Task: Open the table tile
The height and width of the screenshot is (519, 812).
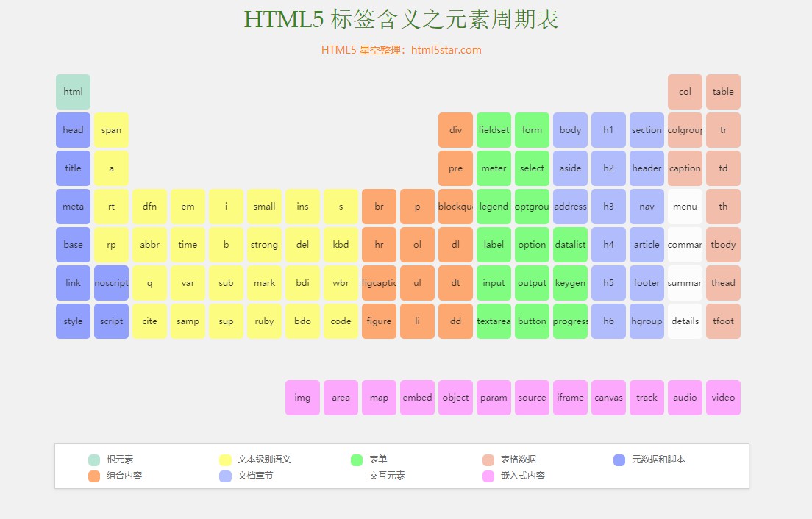Action: [x=724, y=92]
